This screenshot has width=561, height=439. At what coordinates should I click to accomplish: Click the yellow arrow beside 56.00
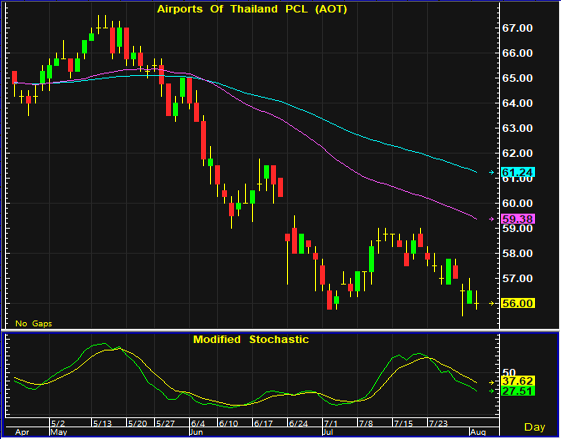tap(492, 303)
